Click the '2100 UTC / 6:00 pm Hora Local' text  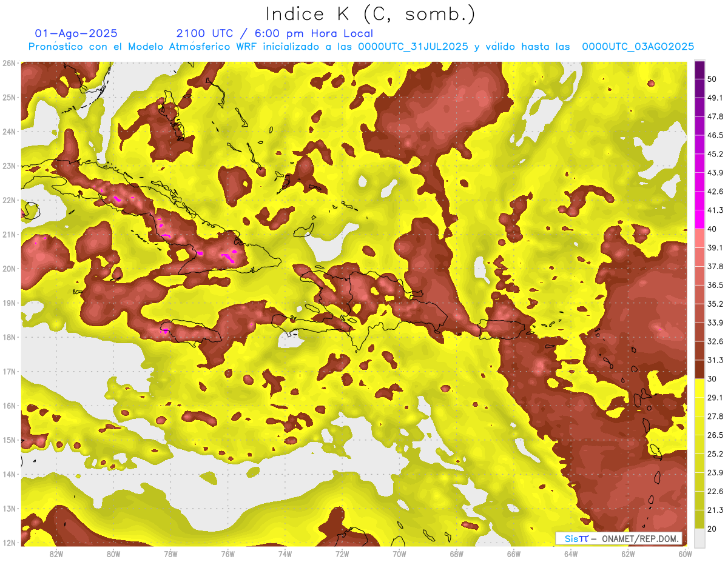tap(274, 33)
